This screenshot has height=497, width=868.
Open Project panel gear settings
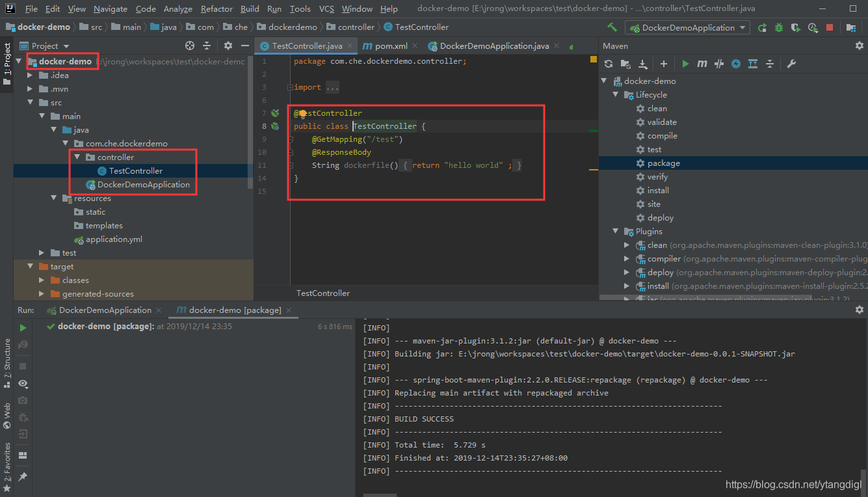click(x=228, y=46)
